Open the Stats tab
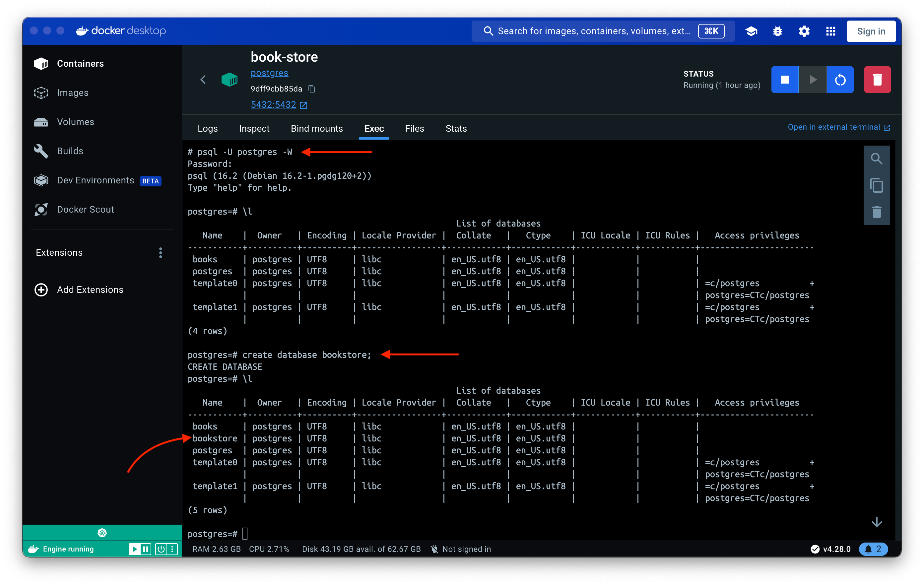 click(x=456, y=129)
